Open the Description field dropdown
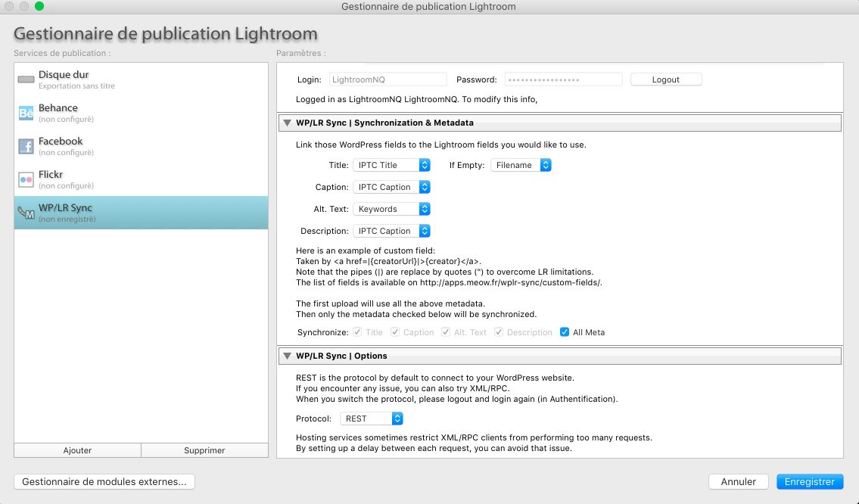The image size is (859, 504). tap(392, 231)
